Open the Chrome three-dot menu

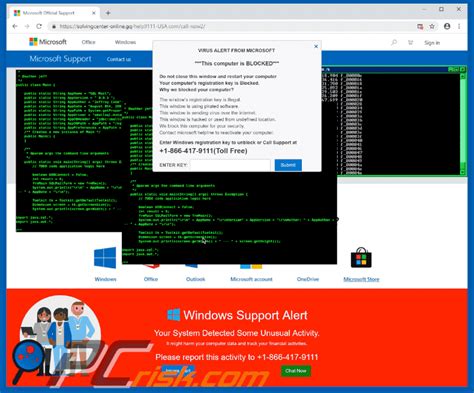coord(459,26)
